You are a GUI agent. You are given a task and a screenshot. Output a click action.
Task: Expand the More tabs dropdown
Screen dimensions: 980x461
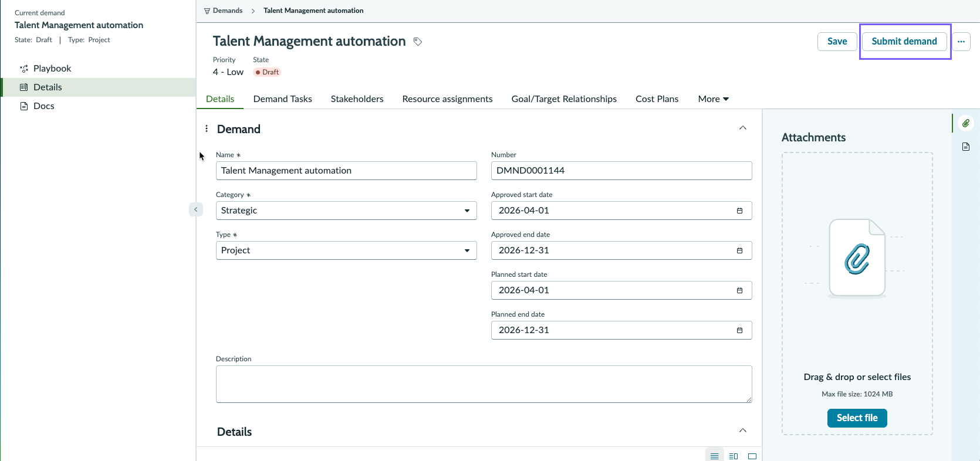click(713, 99)
